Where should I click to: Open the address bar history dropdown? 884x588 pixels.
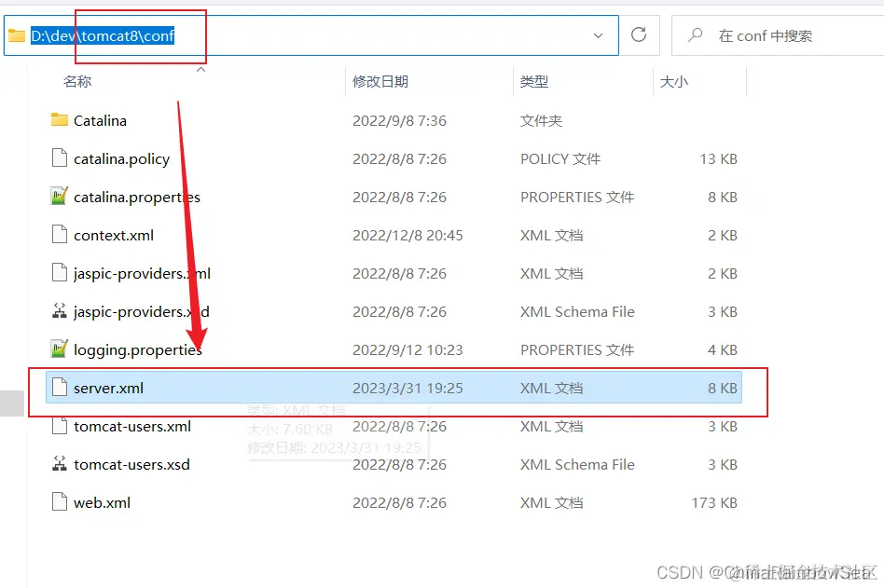tap(598, 35)
